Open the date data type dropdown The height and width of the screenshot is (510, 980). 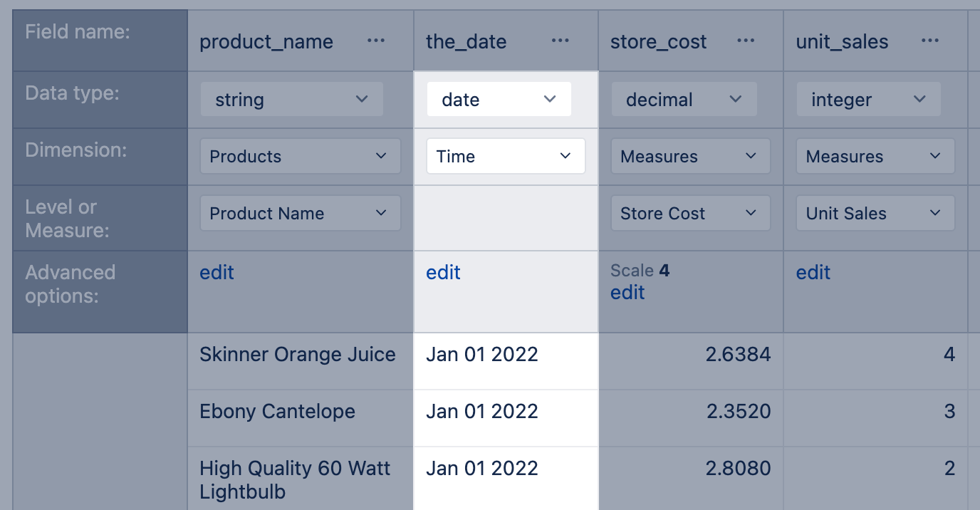(x=499, y=100)
